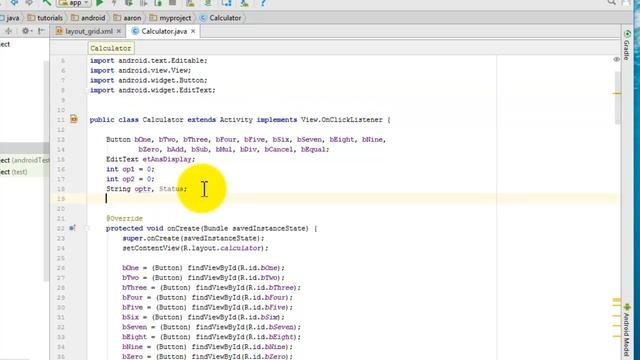The image size is (640, 360).
Task: Select the android folder breadcrumb
Action: click(88, 18)
